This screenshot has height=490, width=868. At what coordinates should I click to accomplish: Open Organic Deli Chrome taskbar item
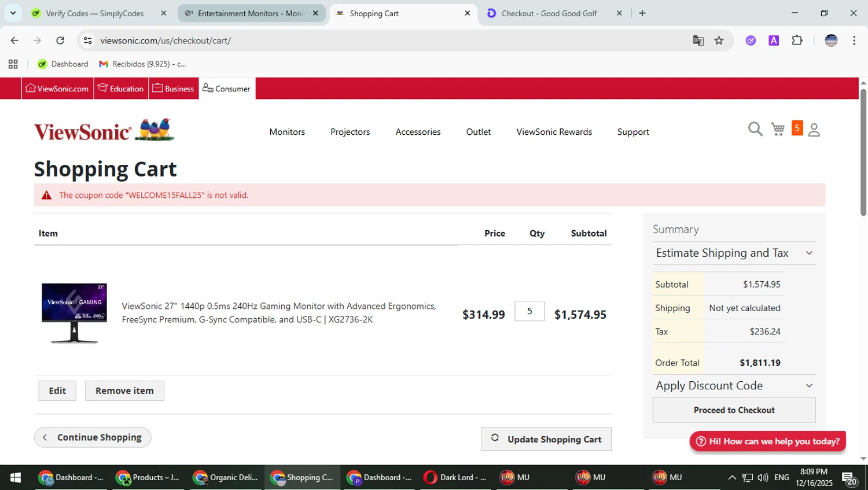click(225, 477)
